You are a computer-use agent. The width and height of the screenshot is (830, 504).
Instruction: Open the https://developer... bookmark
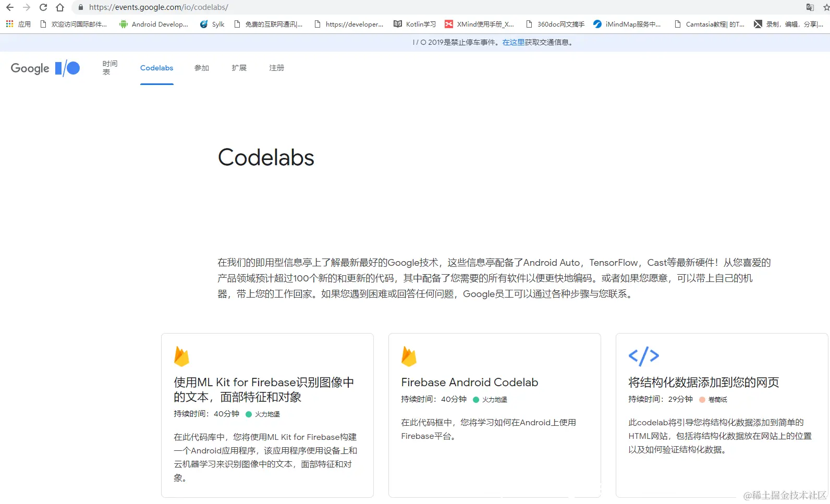(349, 24)
